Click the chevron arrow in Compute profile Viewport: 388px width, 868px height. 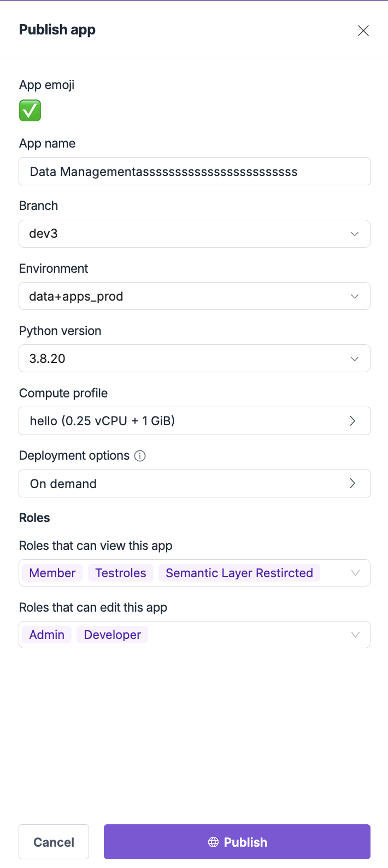352,421
